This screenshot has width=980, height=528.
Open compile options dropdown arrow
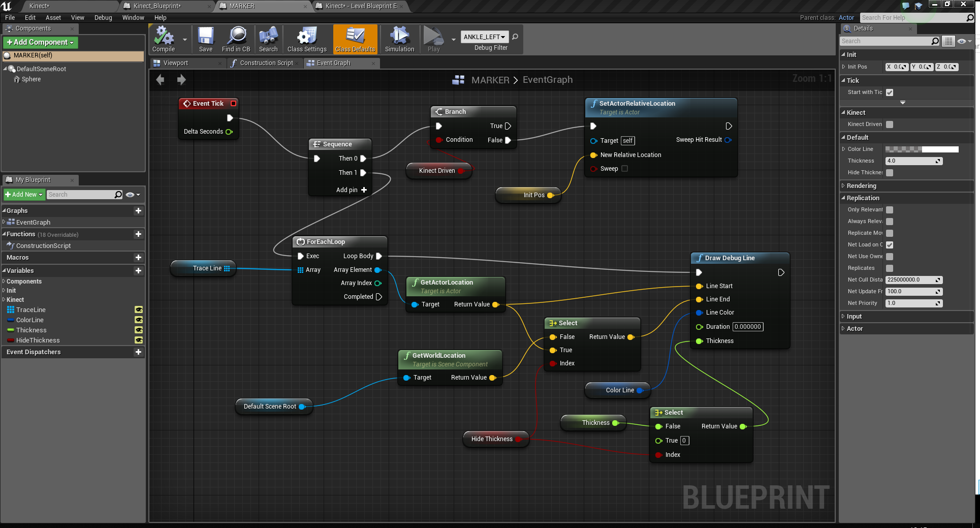point(185,40)
